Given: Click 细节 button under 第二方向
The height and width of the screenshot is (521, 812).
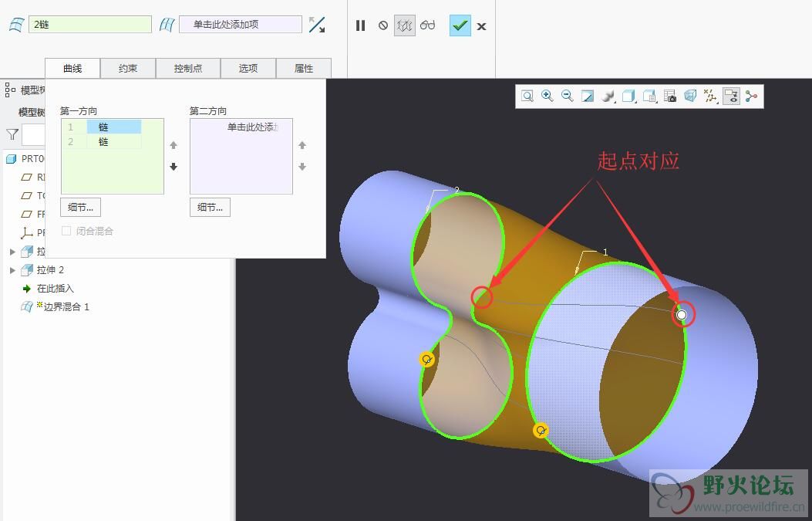Looking at the screenshot, I should (x=211, y=208).
